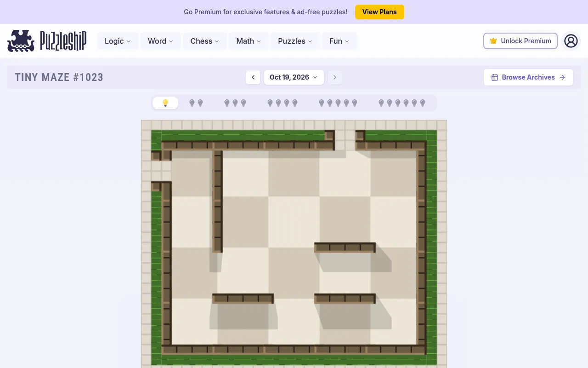Open the Oct 19, 2026 date picker
Screen dimensions: 588x368
point(294,77)
